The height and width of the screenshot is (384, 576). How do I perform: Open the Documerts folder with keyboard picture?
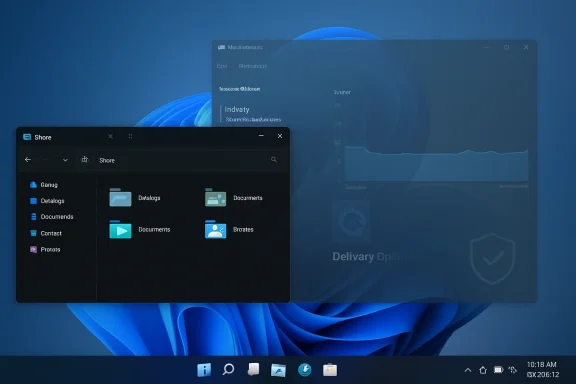pos(215,197)
